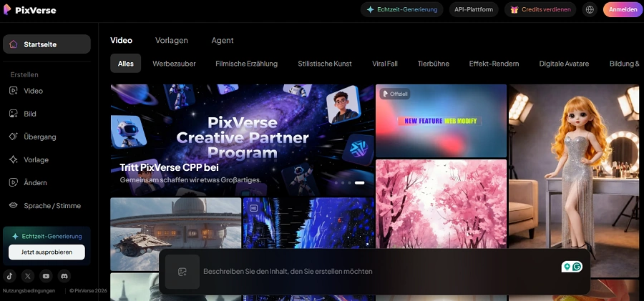
Task: Click the PixVerse logo
Action: pos(29,10)
